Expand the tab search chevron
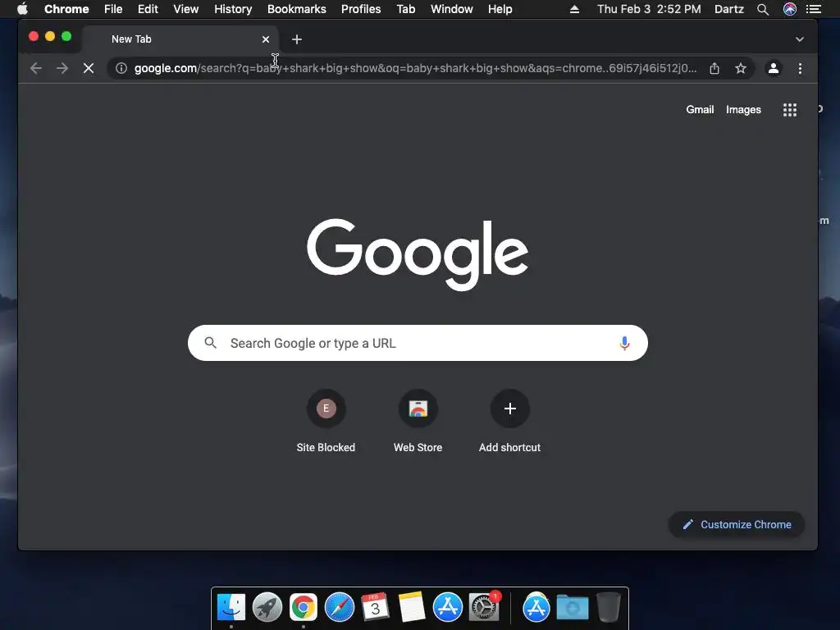Viewport: 840px width, 630px height. [x=799, y=39]
